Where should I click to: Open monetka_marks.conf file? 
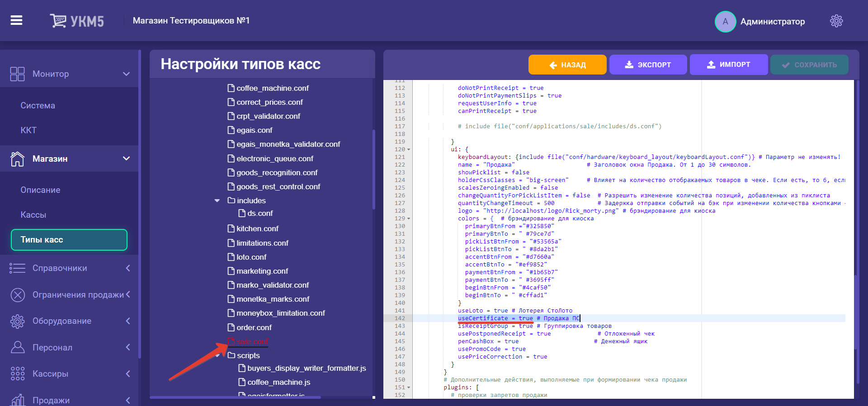[x=273, y=299]
